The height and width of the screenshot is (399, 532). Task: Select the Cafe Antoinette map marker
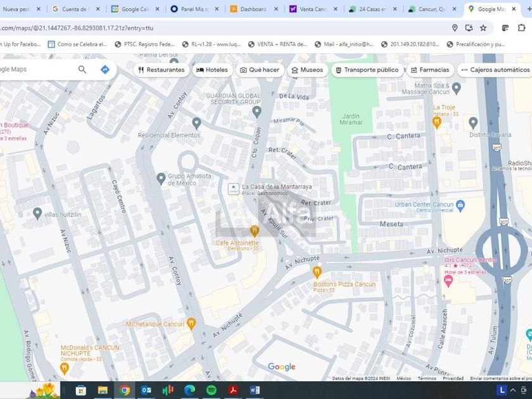point(255,231)
